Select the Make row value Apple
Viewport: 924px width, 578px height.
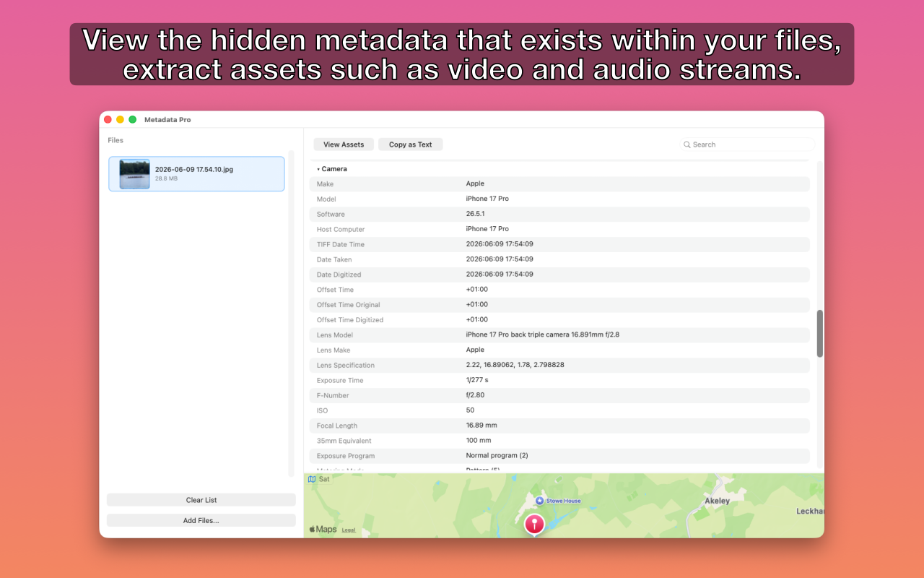pos(475,184)
